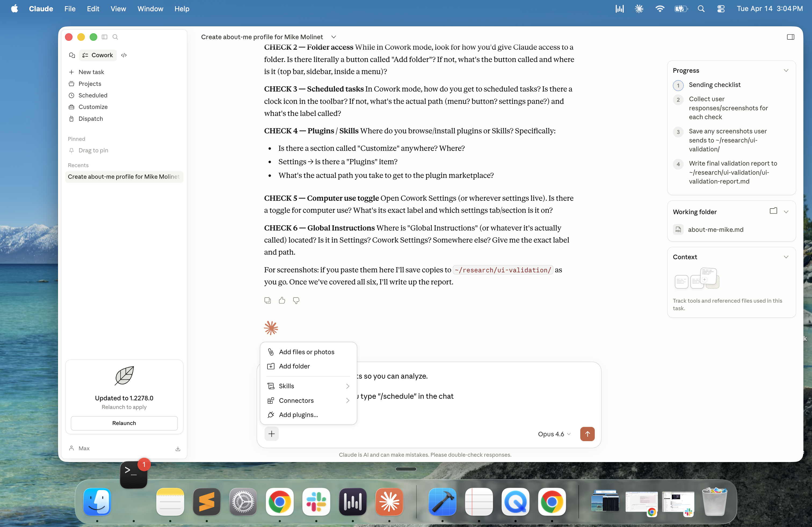Copy Claude's response using the copy icon
Screen dimensions: 812x527
(267, 300)
